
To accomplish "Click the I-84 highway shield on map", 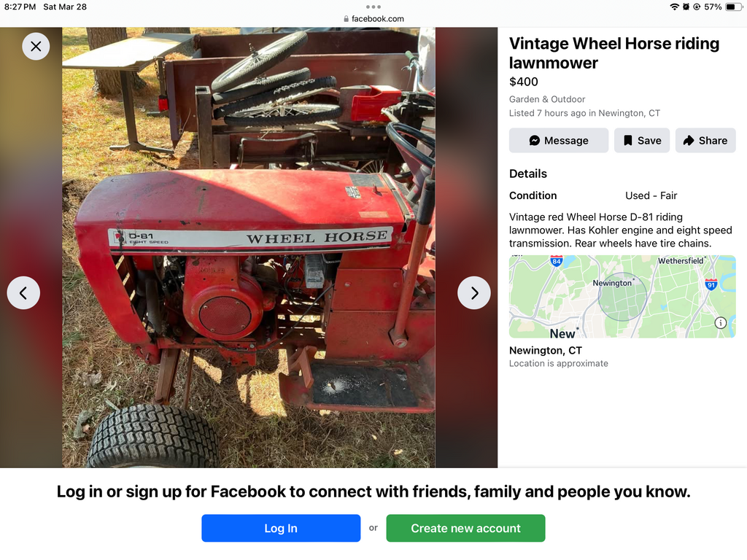I will pos(557,261).
